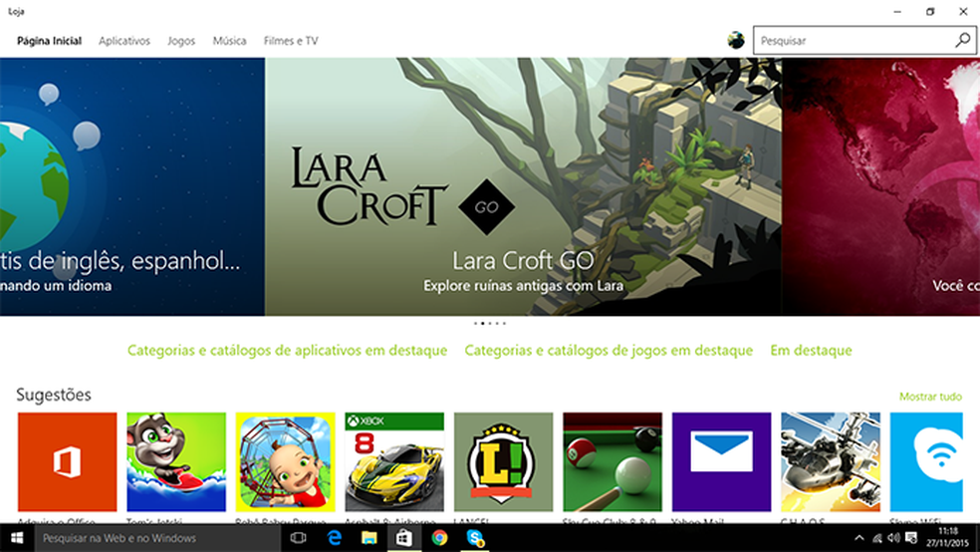Open the baby ferris wheel game tile
Image resolution: width=980 pixels, height=552 pixels.
pyautogui.click(x=285, y=462)
